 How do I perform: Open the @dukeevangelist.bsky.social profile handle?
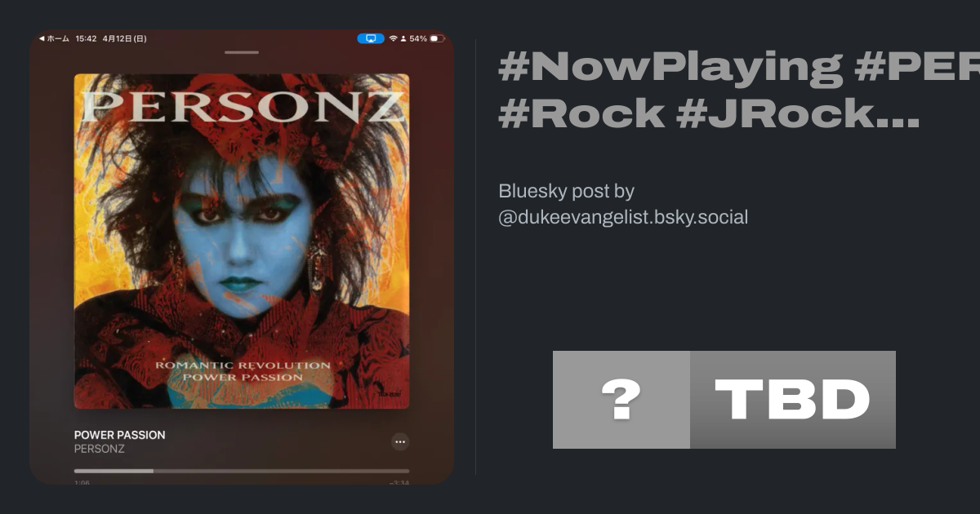[x=623, y=217]
